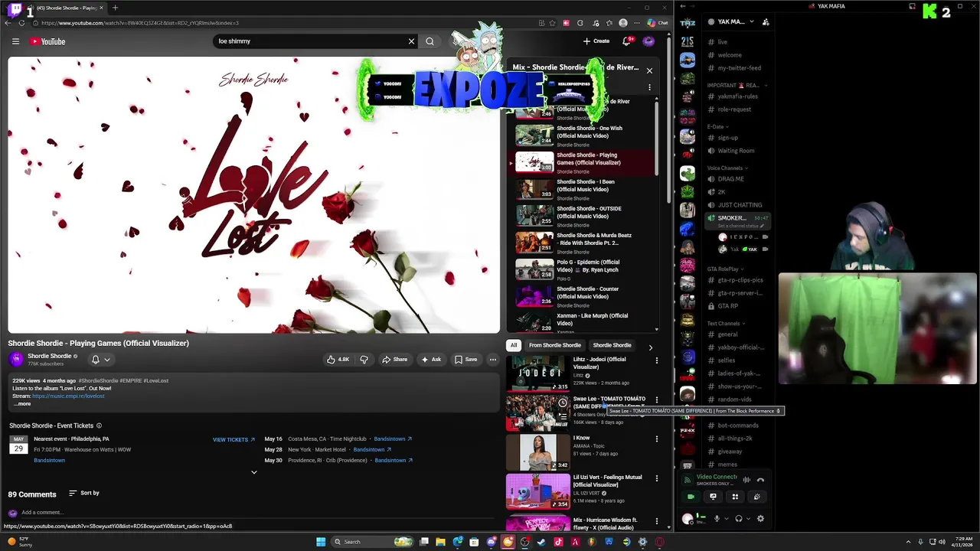
Task: Collapse the E-Date category in Discord
Action: [x=717, y=126]
